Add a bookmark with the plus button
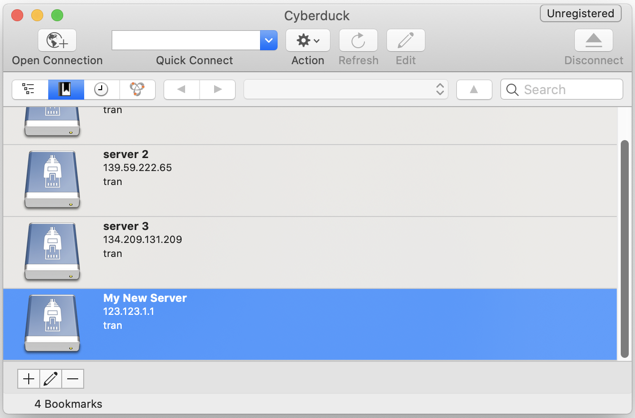Image resolution: width=635 pixels, height=418 pixels. [28, 379]
